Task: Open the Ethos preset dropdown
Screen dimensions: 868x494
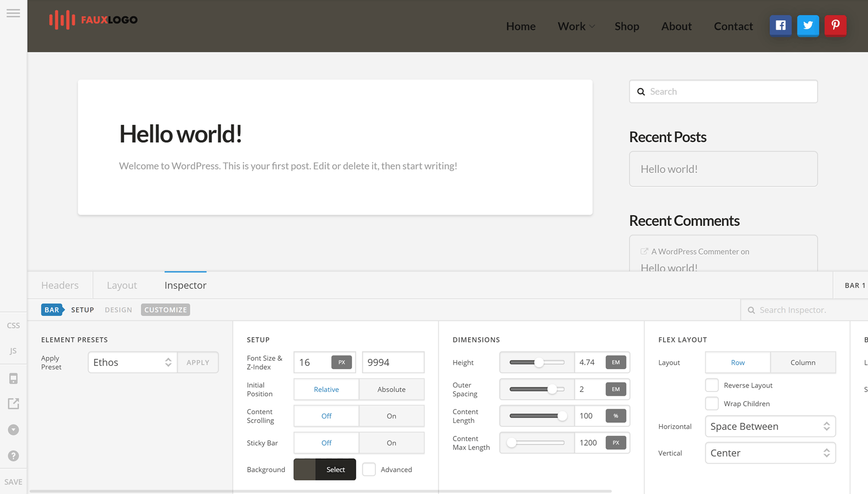Action: pyautogui.click(x=132, y=363)
